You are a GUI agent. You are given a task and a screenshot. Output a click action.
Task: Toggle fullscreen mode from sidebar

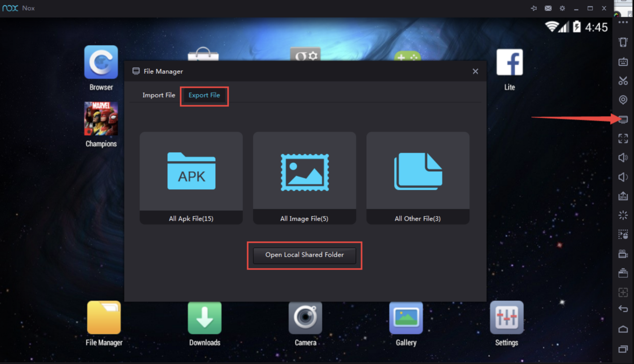[x=623, y=138]
